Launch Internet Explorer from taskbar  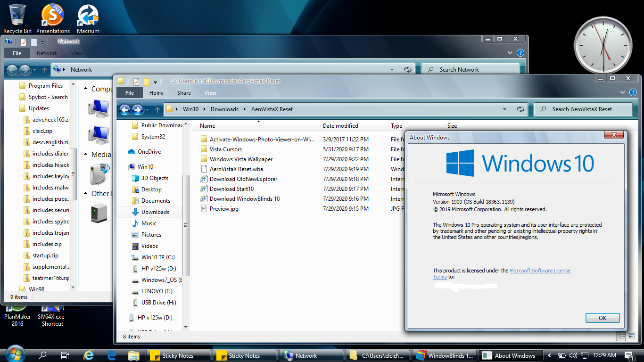(88, 355)
